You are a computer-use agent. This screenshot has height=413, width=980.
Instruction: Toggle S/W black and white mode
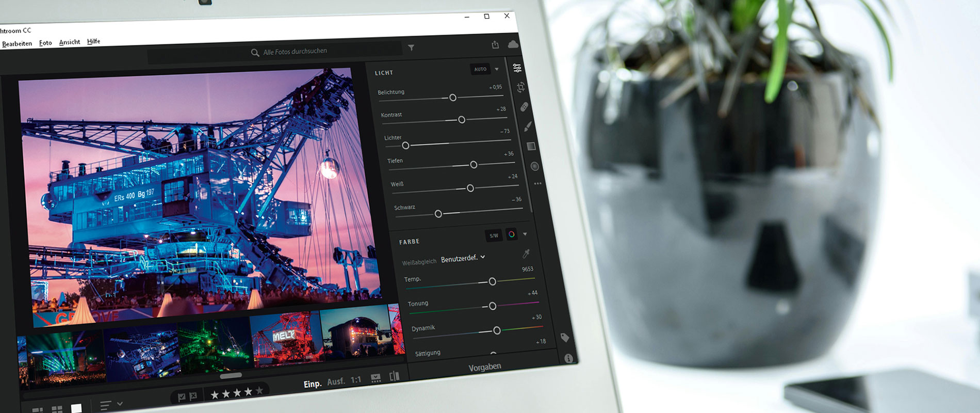point(494,235)
